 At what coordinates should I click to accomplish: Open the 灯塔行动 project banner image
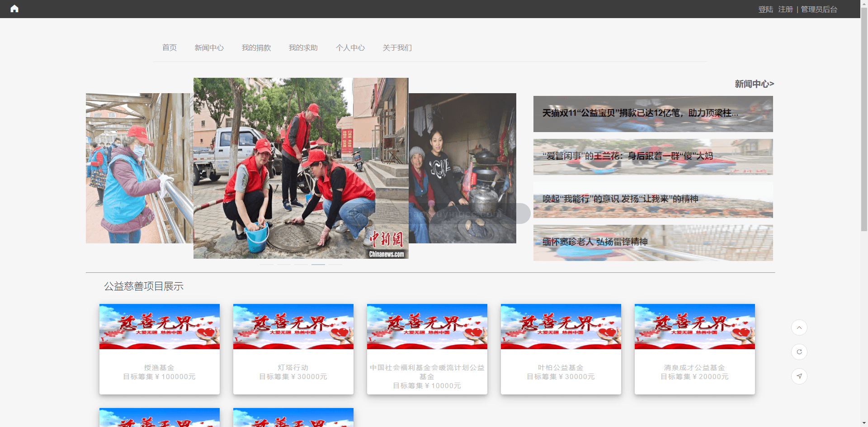point(293,327)
